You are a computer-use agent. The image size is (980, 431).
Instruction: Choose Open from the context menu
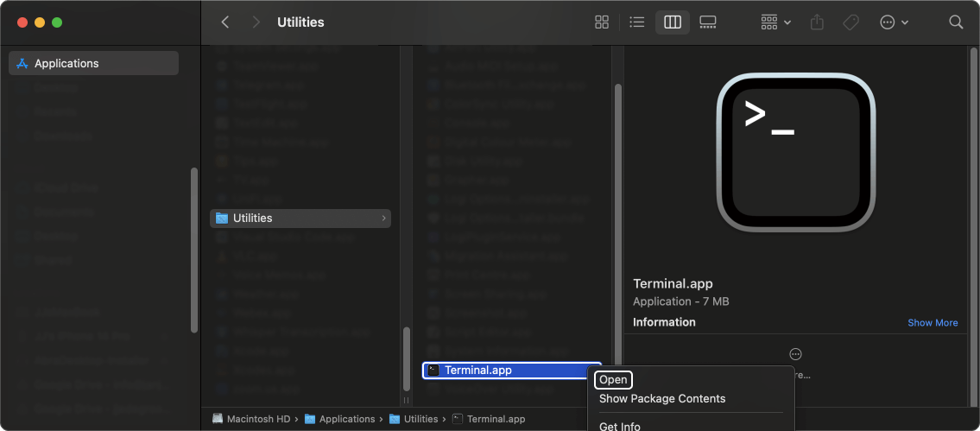point(613,380)
